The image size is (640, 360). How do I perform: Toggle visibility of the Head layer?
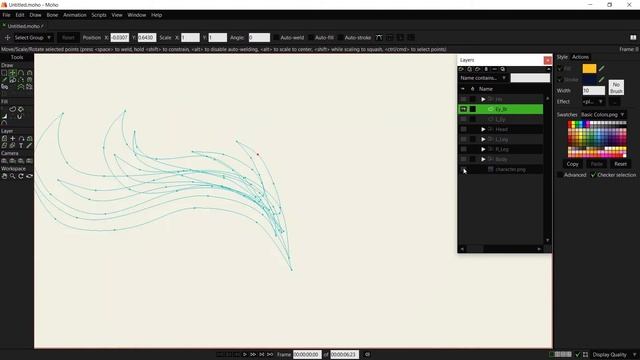point(463,129)
